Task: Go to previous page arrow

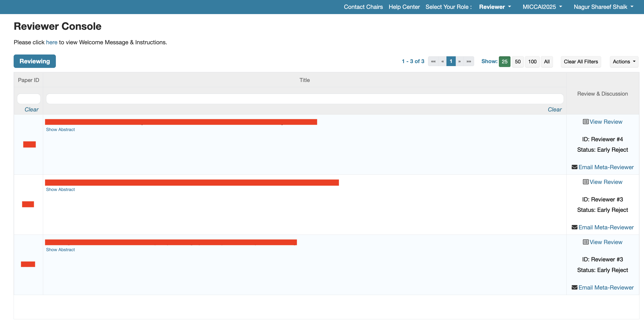Action: click(x=443, y=62)
